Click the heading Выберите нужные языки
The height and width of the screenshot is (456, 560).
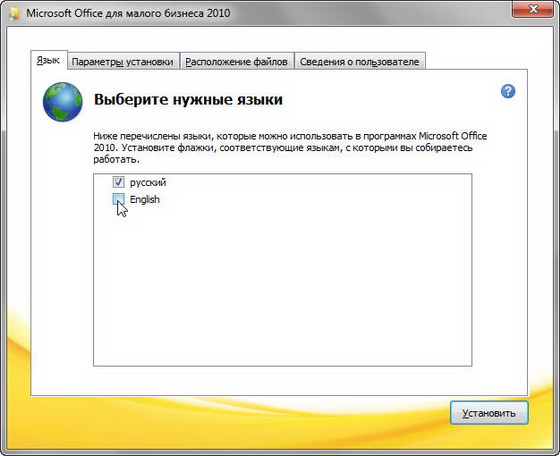[188, 99]
